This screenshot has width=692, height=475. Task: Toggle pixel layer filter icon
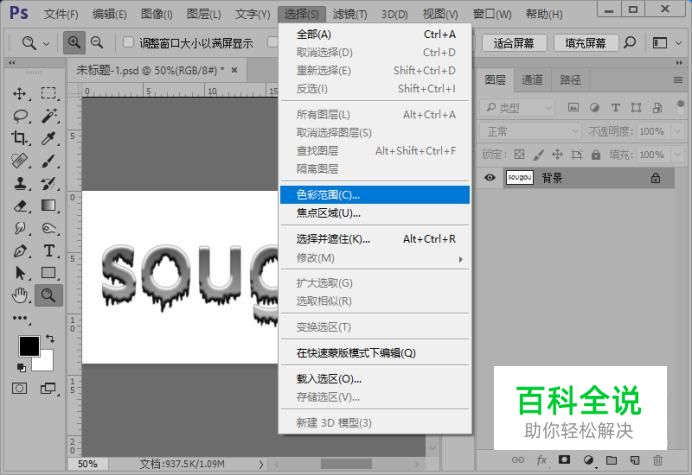573,107
